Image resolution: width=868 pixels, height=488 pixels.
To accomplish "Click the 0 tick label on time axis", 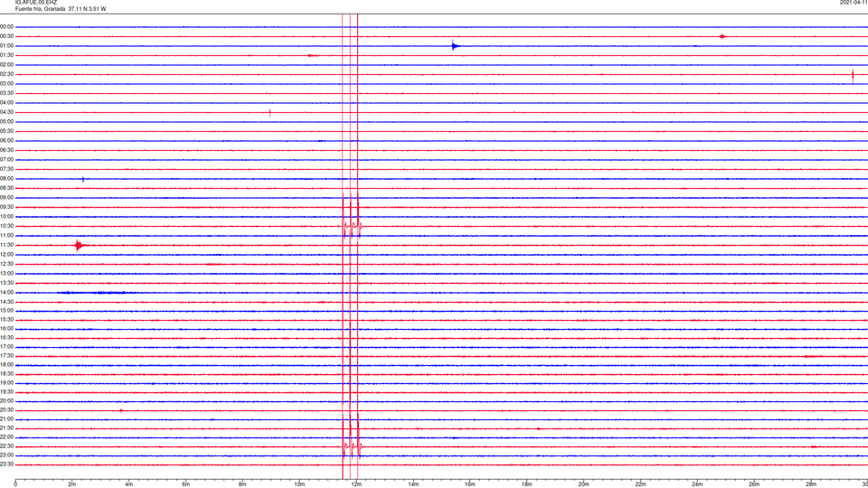I will (15, 484).
